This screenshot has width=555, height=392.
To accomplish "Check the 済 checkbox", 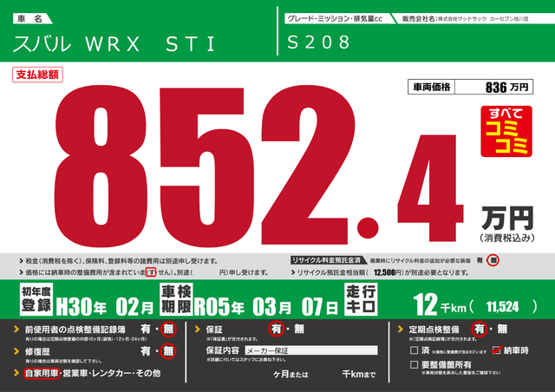I will pos(414,350).
